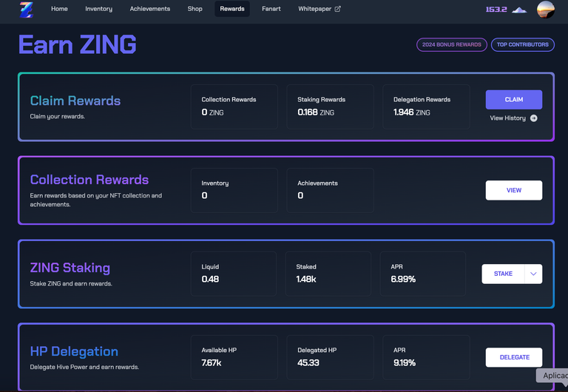Click Collection Rewards 0 ZING value
This screenshot has width=568, height=392.
pyautogui.click(x=213, y=112)
